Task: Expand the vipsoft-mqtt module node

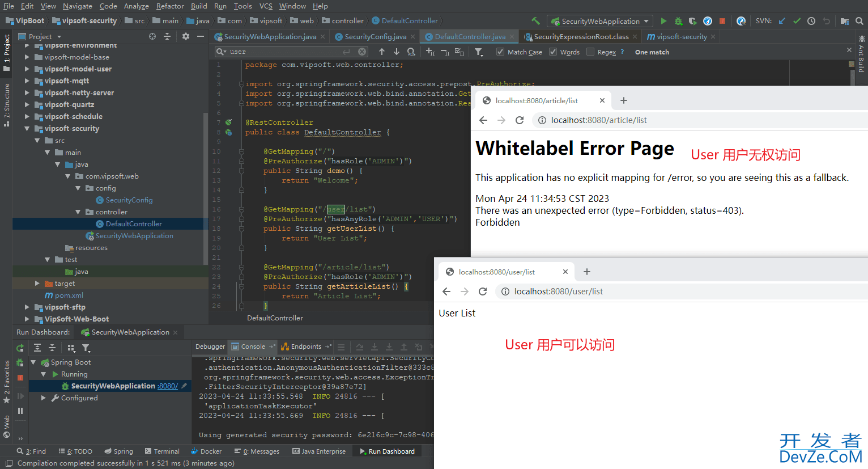Action: click(27, 81)
